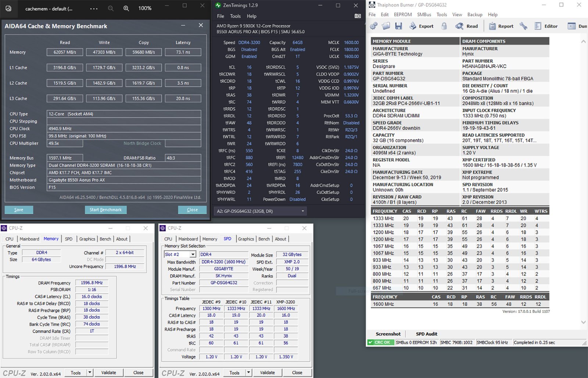This screenshot has height=378, width=588.
Task: Switch to Bench tab in CPU-Z Memory window
Action: pyautogui.click(x=105, y=239)
